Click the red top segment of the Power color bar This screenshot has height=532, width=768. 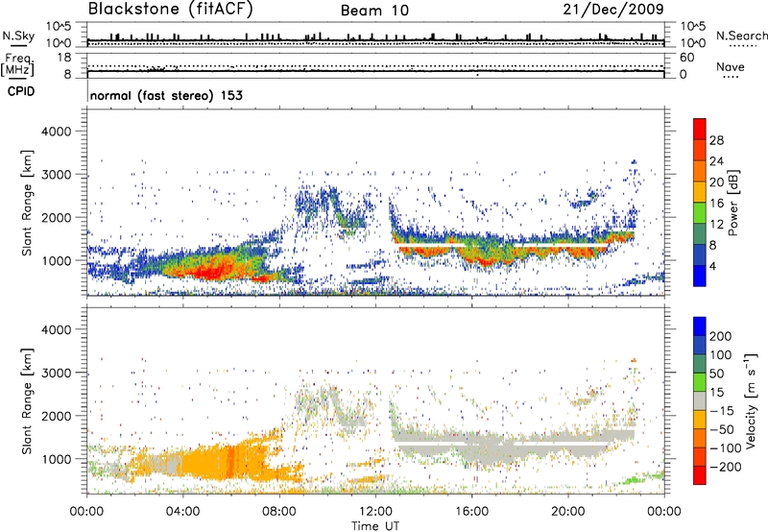(700, 129)
